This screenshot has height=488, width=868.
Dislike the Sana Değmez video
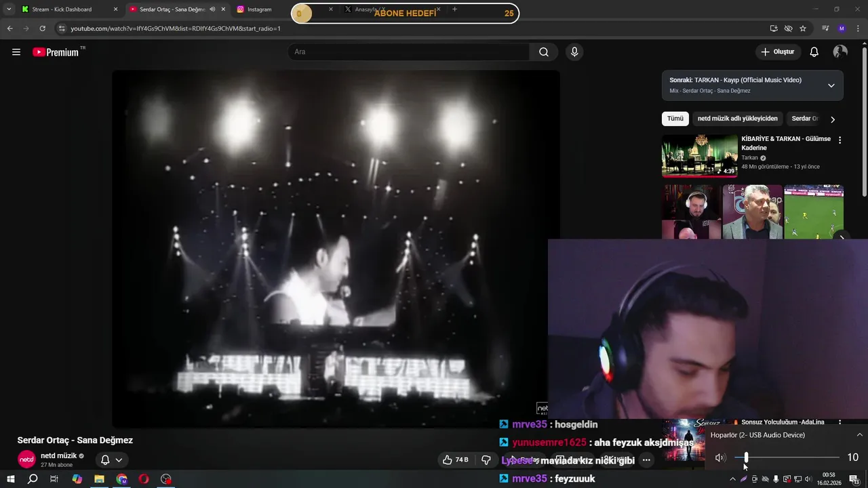click(x=486, y=460)
